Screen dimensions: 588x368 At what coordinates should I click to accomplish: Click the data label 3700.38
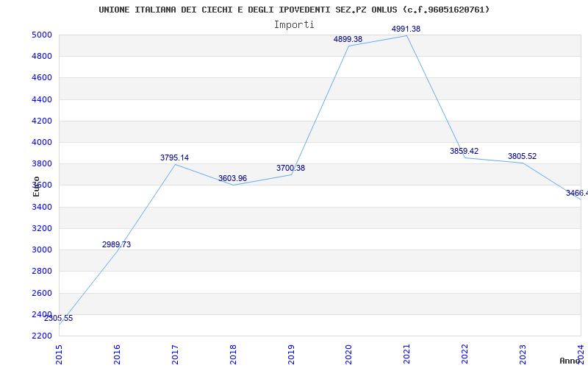click(290, 168)
